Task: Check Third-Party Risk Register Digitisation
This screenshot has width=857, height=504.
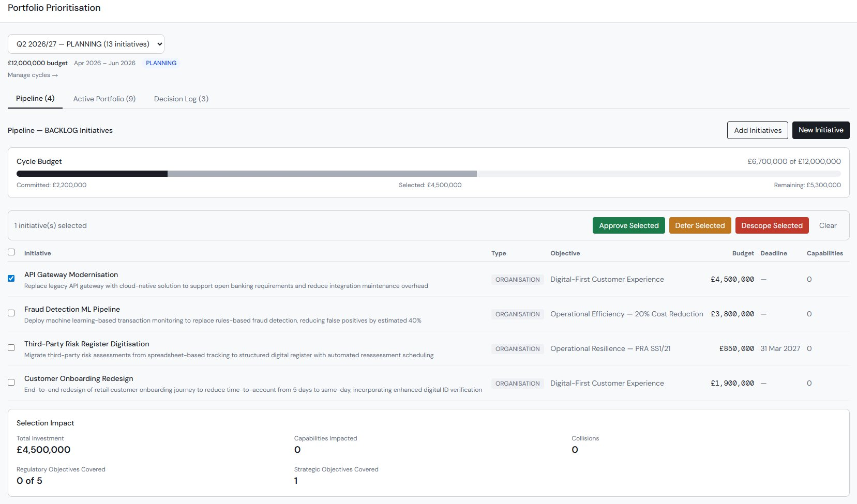Action: (x=11, y=348)
